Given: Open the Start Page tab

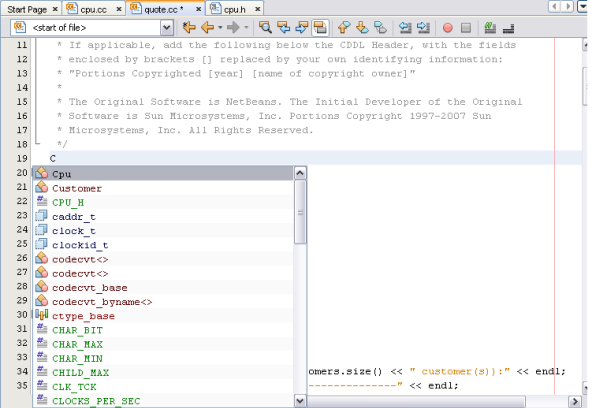Looking at the screenshot, I should click(29, 8).
